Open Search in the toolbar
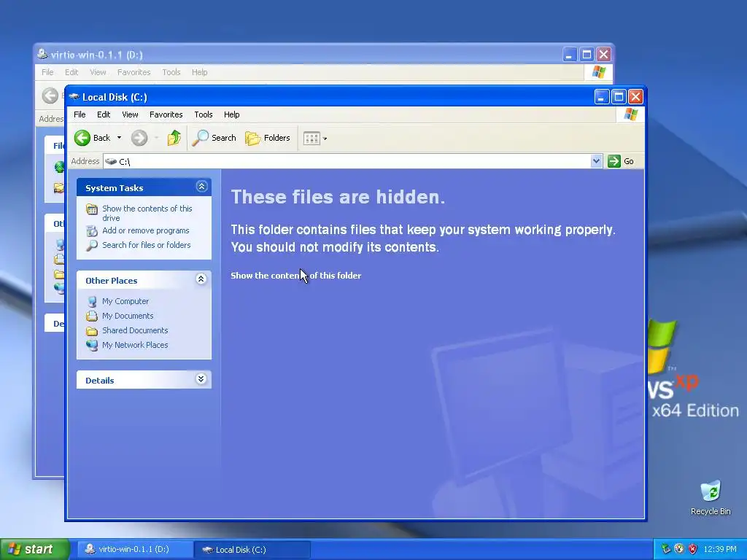The width and height of the screenshot is (747, 560). [214, 138]
